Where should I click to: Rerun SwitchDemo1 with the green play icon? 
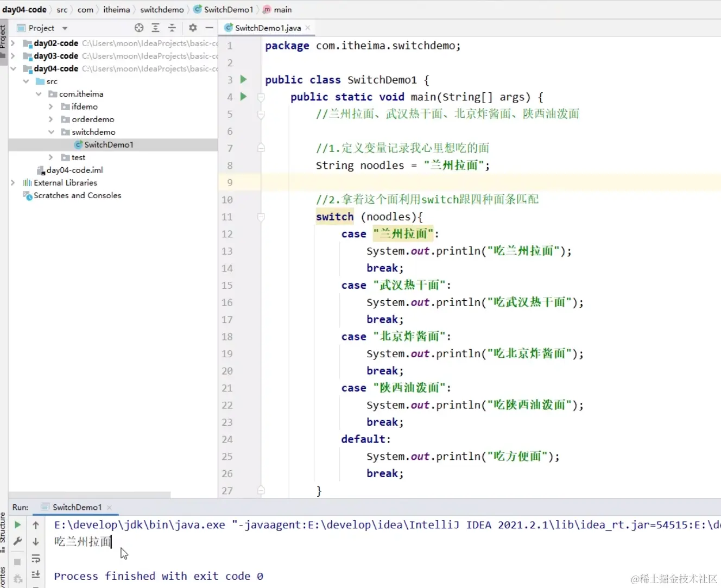[x=17, y=524]
